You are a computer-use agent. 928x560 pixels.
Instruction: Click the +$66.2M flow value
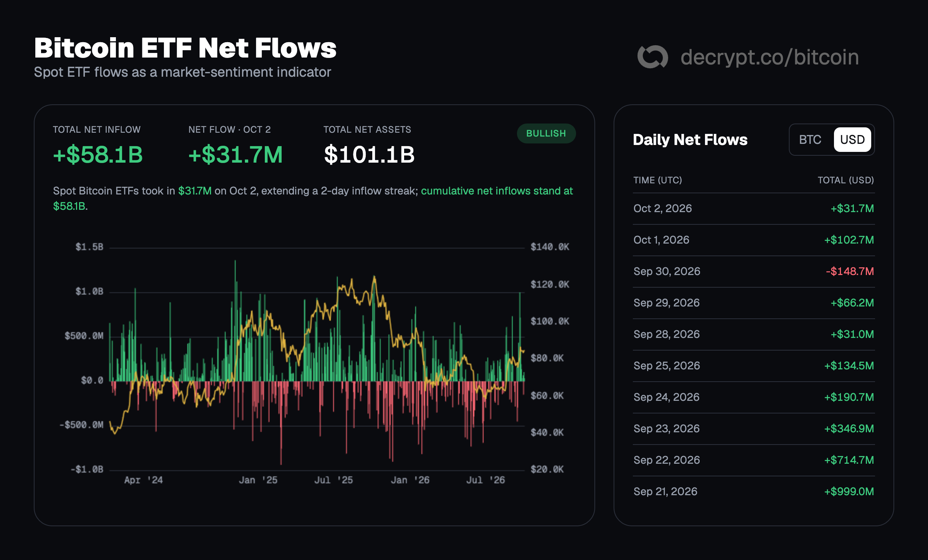(852, 303)
